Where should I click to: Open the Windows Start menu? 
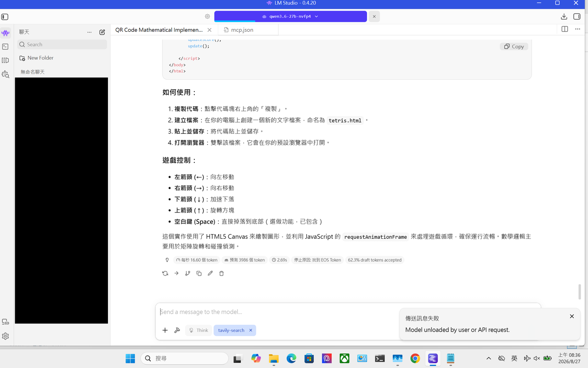click(x=130, y=358)
